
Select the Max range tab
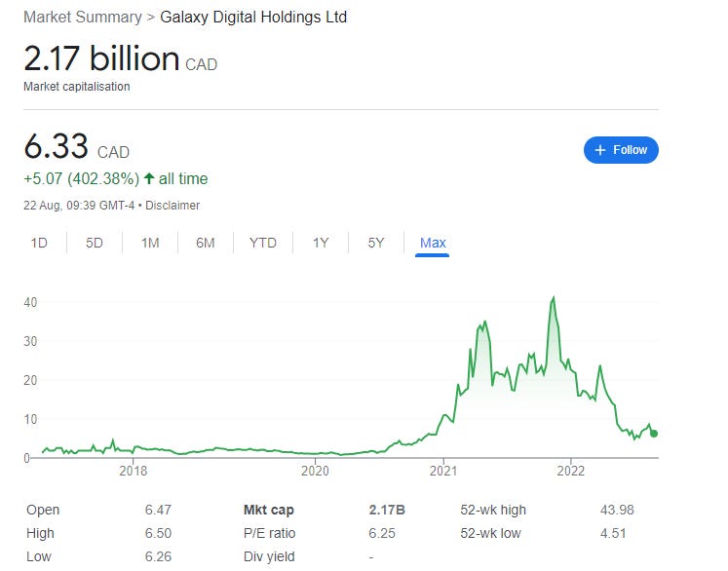[433, 243]
